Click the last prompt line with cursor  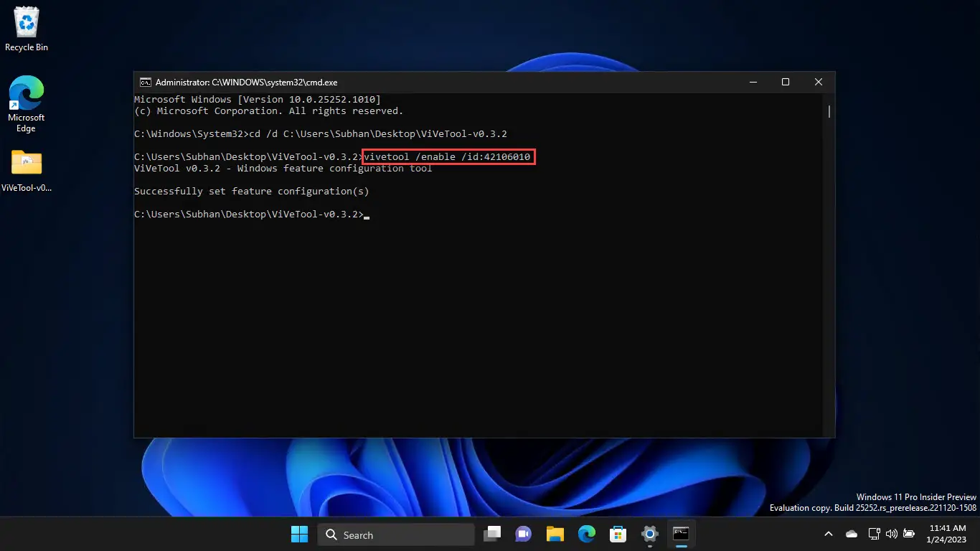251,215
